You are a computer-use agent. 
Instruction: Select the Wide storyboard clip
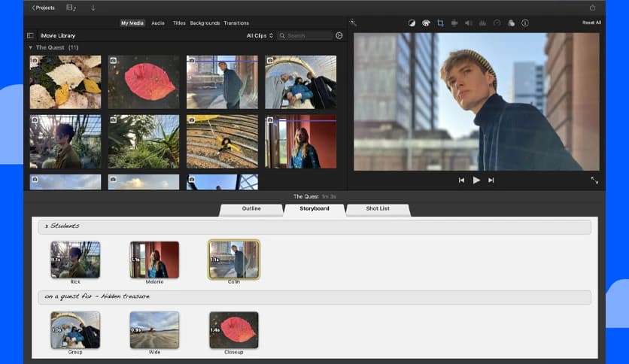pos(154,330)
